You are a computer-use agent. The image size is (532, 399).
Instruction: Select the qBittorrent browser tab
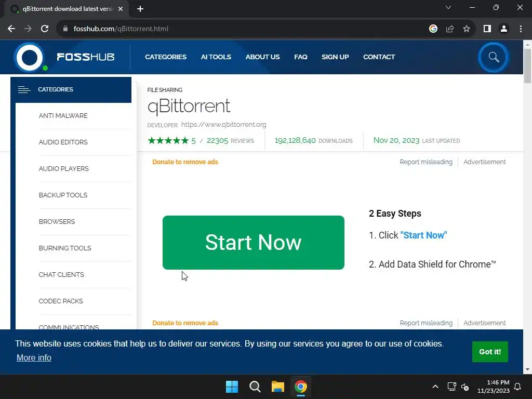pyautogui.click(x=66, y=9)
